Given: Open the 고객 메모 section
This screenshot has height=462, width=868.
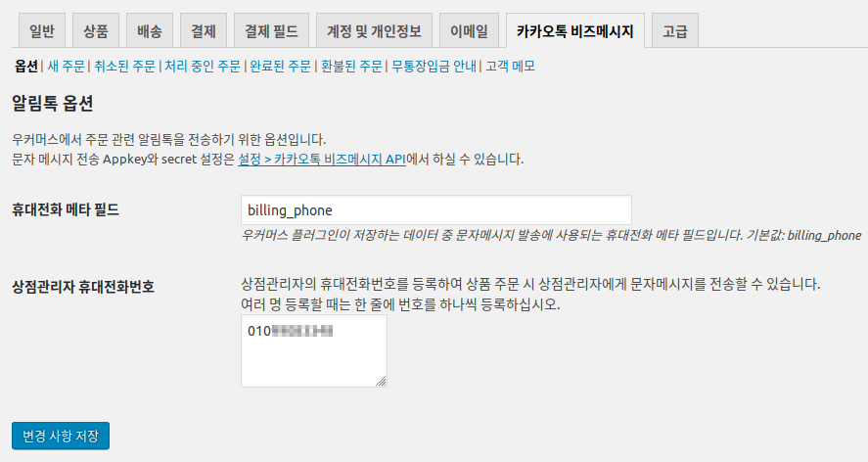Looking at the screenshot, I should pos(511,67).
